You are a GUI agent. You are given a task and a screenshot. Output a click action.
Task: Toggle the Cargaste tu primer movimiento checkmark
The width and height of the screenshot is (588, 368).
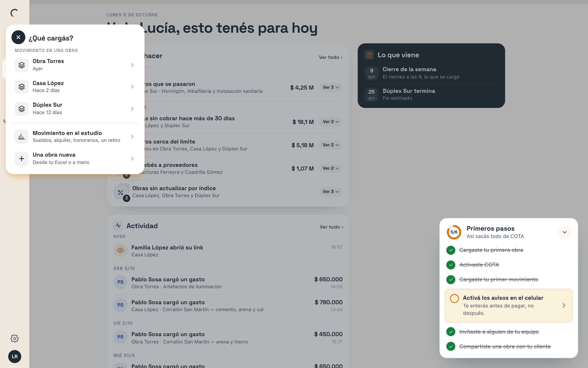click(x=451, y=279)
